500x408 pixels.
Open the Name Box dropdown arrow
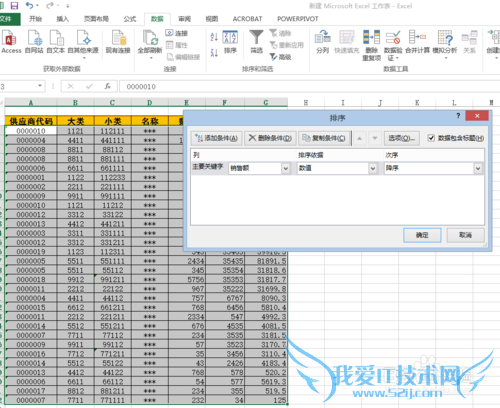point(40,86)
